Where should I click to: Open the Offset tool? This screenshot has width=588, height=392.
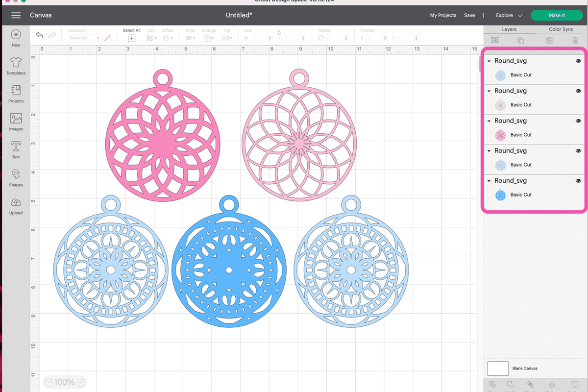point(168,38)
